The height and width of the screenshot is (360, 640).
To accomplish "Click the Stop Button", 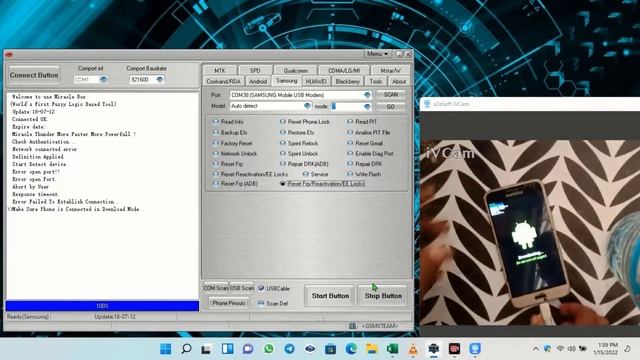I will pos(383,295).
